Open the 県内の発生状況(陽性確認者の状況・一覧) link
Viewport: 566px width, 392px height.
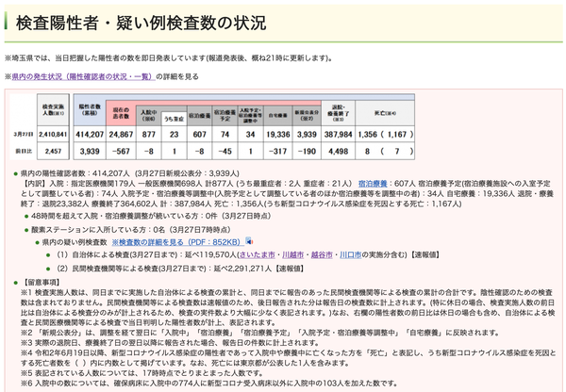(83, 76)
